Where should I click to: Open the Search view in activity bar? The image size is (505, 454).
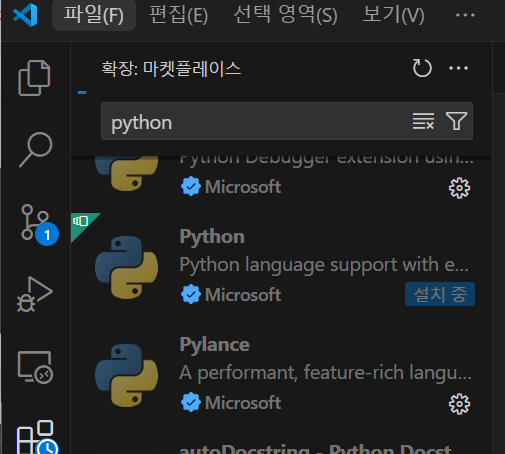35,150
